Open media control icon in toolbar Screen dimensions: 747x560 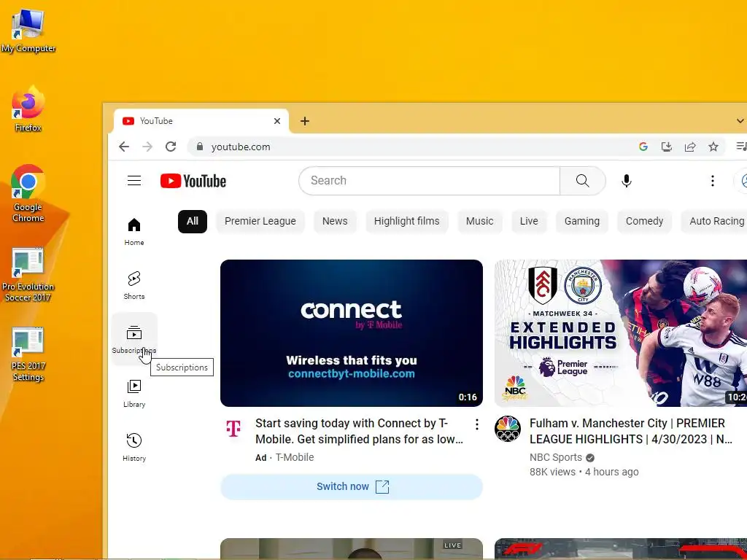(741, 147)
